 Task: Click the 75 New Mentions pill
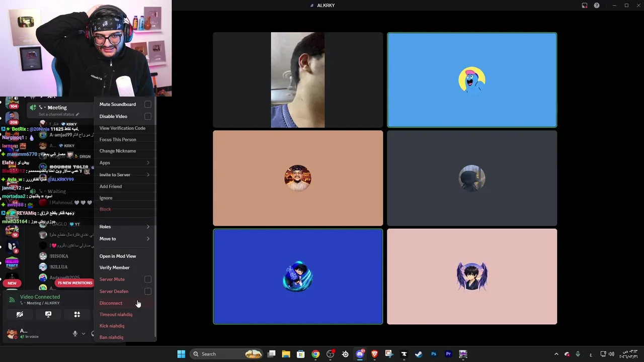point(75,283)
